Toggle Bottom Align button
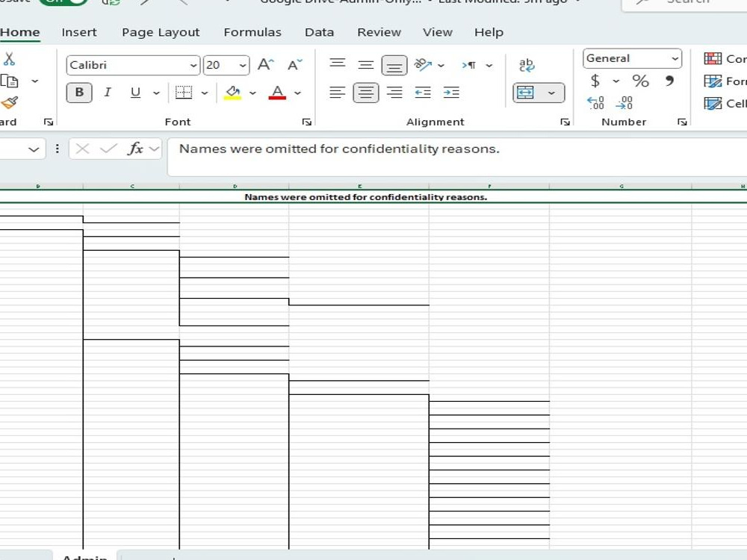The image size is (747, 560). click(x=394, y=65)
